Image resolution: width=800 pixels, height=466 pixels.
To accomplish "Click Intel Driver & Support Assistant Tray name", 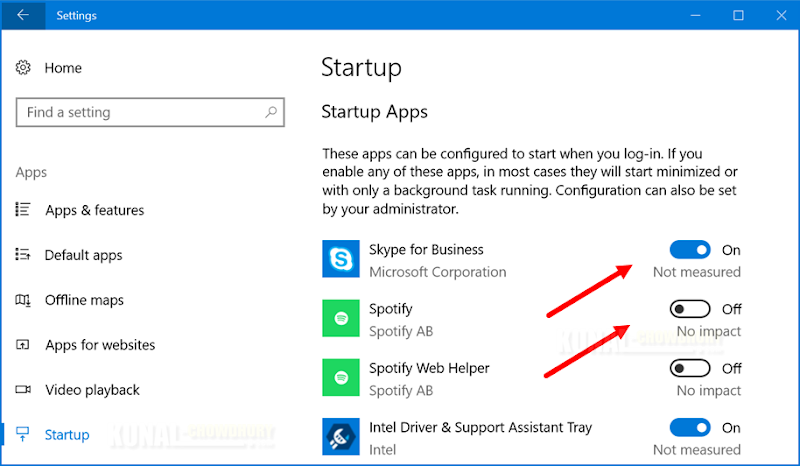I will coord(480,427).
